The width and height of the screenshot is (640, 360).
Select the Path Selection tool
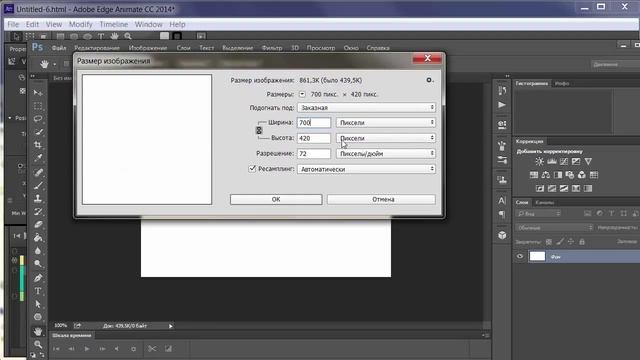[x=38, y=304]
